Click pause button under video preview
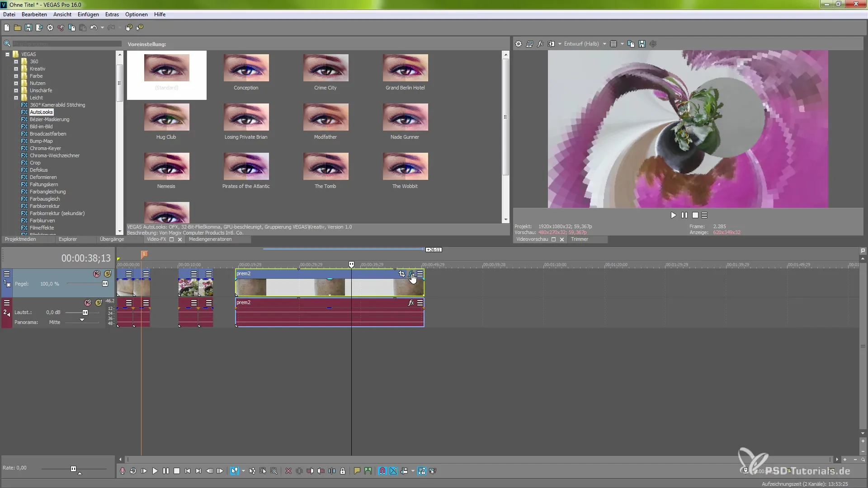Viewport: 868px width, 488px height. coord(684,215)
